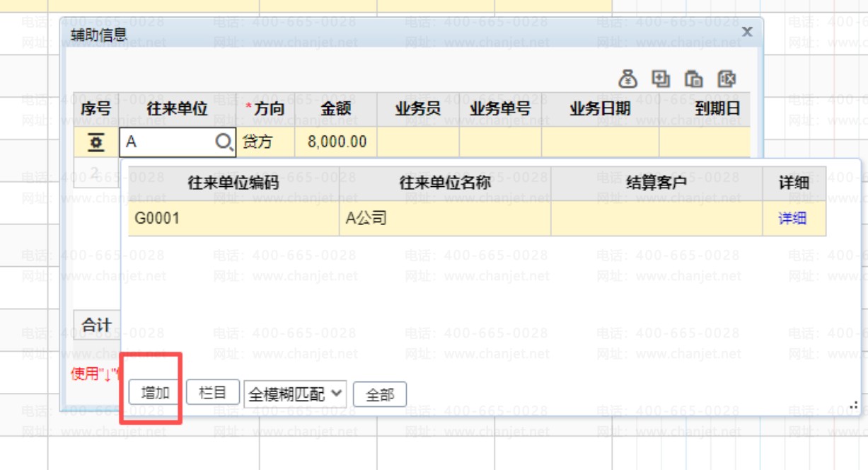
Task: Click the empty 业务员 cell in row one
Action: pyautogui.click(x=418, y=142)
